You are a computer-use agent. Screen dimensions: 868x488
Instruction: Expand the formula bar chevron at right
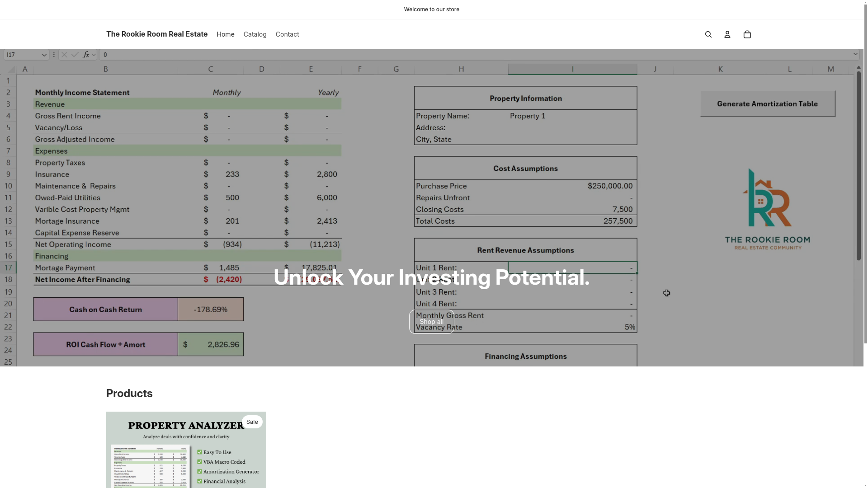(855, 54)
